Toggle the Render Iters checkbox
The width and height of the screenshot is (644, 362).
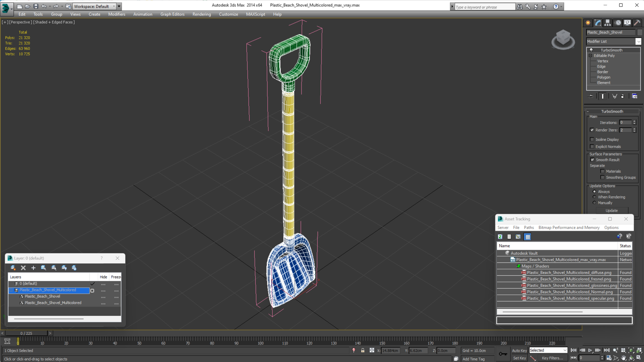(x=592, y=130)
